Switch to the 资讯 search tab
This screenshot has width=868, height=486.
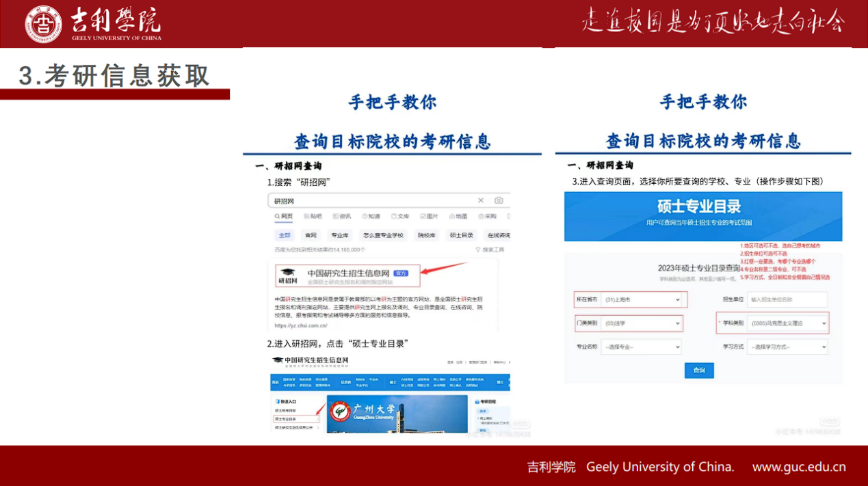342,217
